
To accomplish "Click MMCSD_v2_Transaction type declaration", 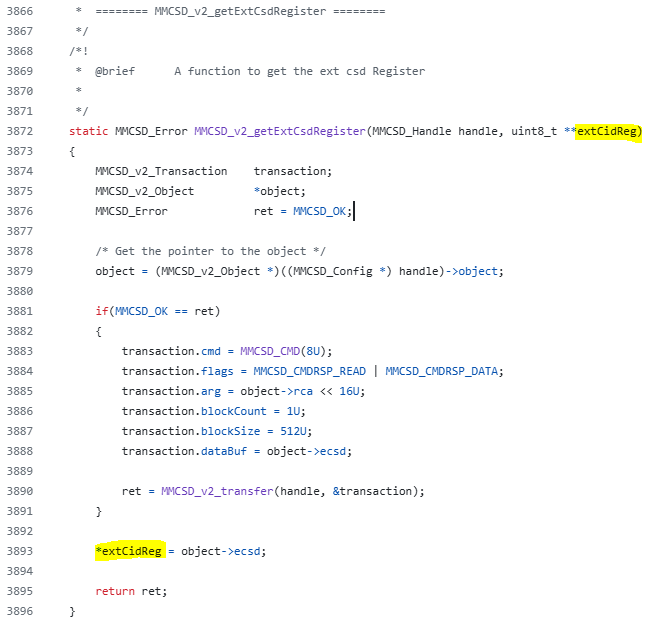I will pos(161,171).
